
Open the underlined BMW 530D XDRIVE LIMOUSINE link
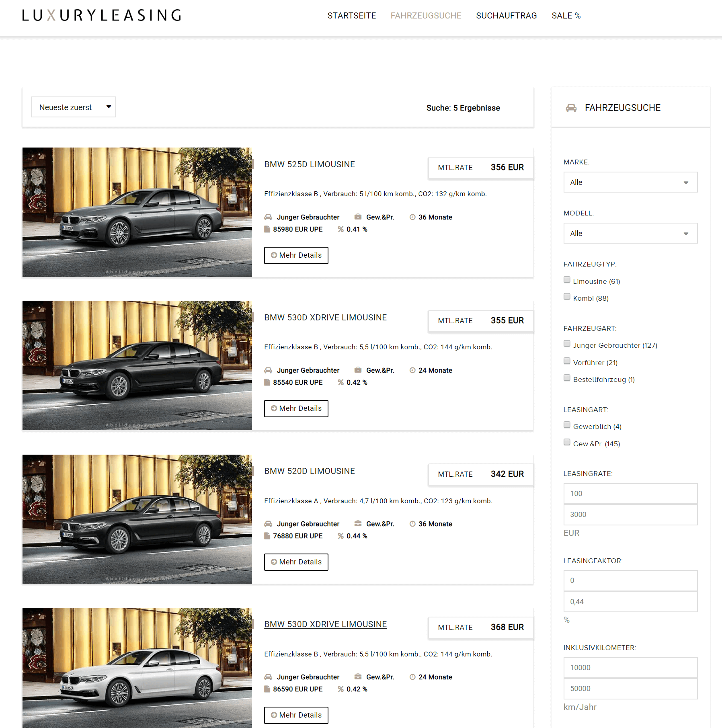click(325, 624)
